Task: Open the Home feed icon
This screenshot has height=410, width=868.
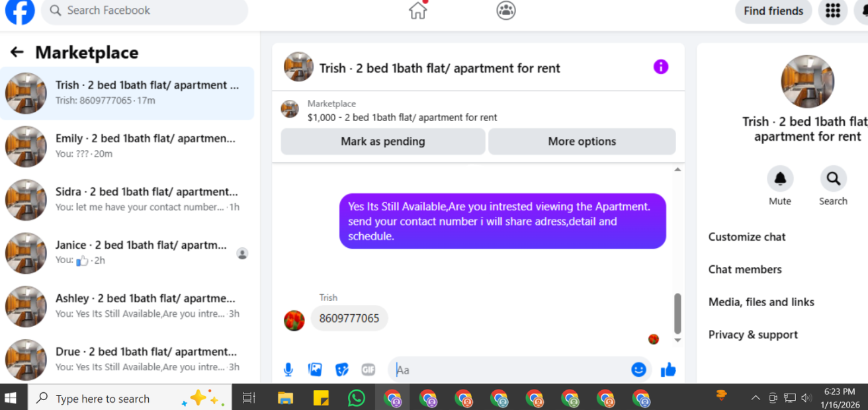Action: click(417, 11)
